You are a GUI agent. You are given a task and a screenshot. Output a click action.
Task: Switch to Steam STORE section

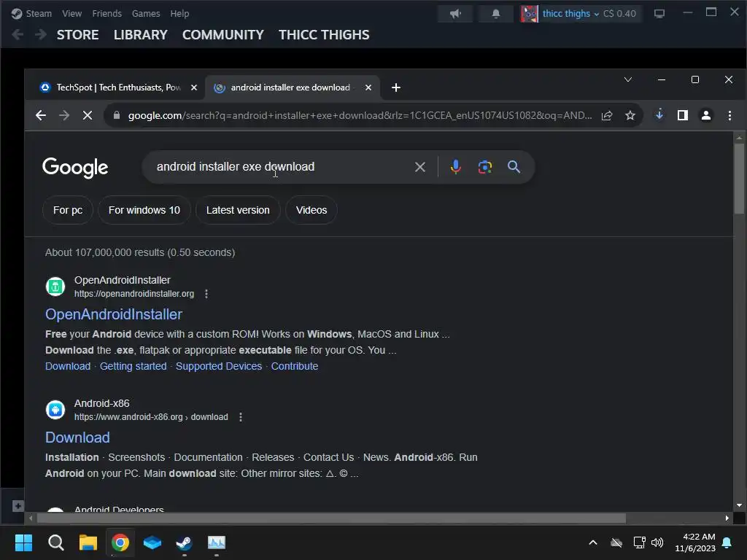click(x=77, y=35)
